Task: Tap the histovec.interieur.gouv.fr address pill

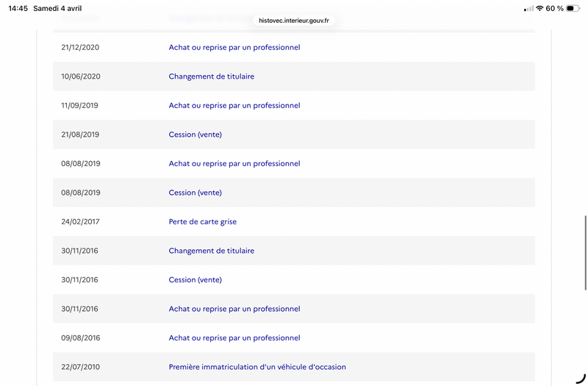Action: (294, 21)
